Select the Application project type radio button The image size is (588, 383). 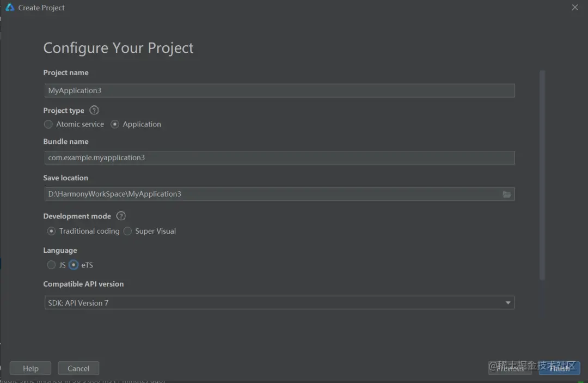pyautogui.click(x=115, y=124)
